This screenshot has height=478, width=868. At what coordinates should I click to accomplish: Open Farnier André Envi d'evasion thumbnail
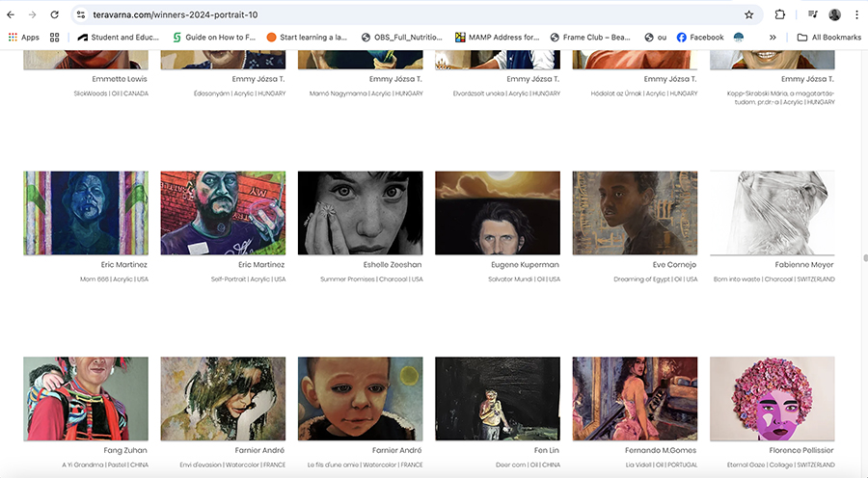click(x=223, y=399)
